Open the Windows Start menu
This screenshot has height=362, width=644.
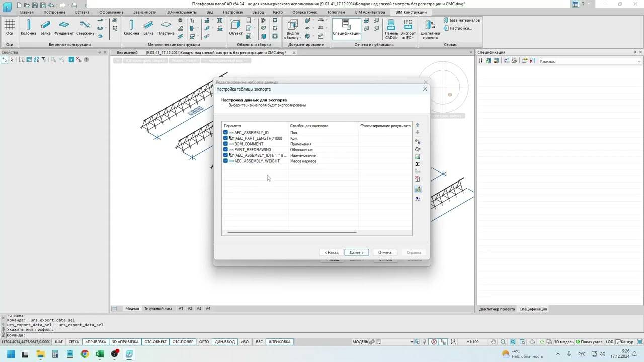tap(10, 354)
